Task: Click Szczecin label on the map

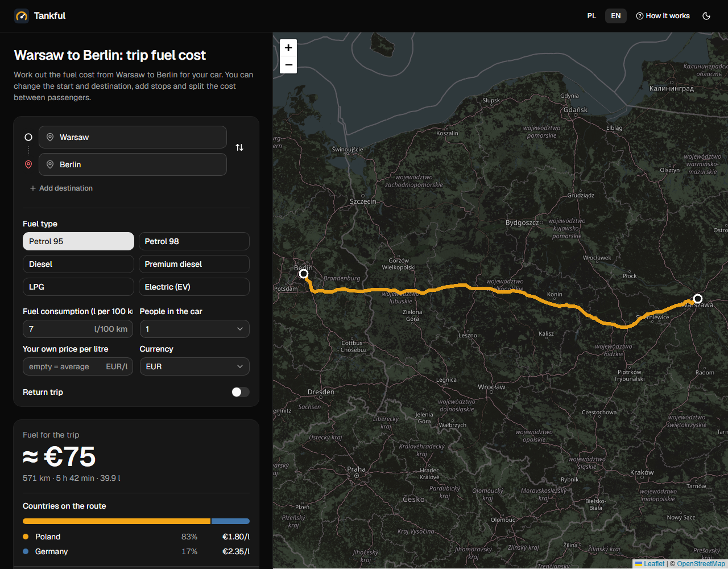Action: [x=363, y=201]
